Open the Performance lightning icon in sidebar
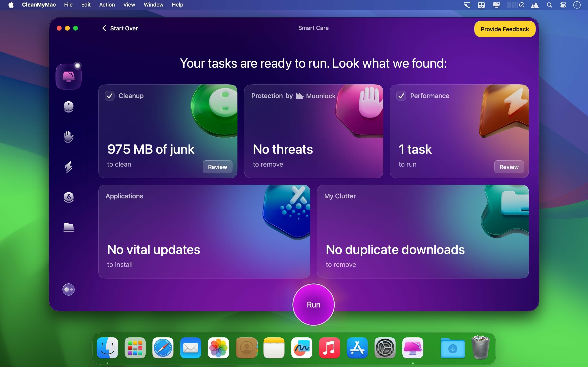The height and width of the screenshot is (367, 588). tap(69, 167)
